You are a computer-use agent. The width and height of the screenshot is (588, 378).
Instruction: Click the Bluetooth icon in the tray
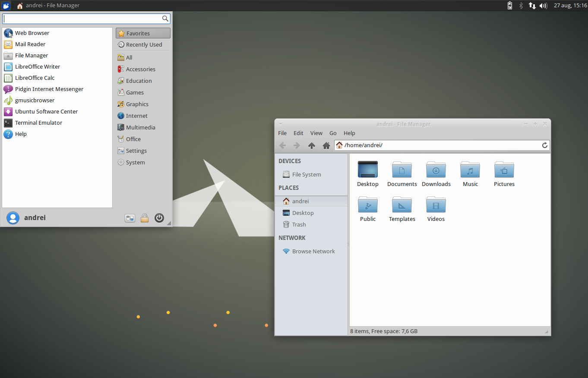521,6
